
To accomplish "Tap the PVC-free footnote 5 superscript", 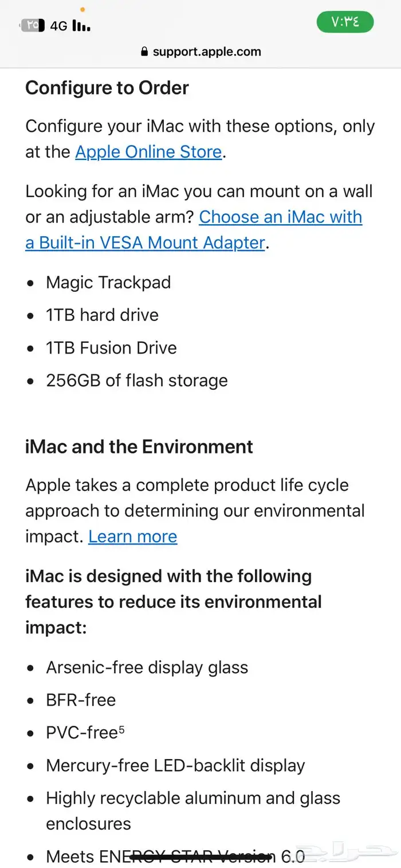I will coord(121,729).
